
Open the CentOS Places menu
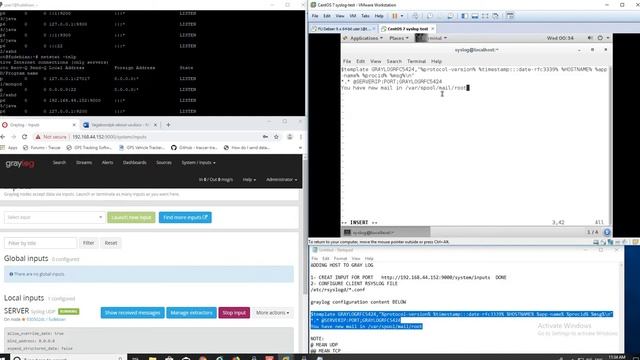[x=398, y=38]
